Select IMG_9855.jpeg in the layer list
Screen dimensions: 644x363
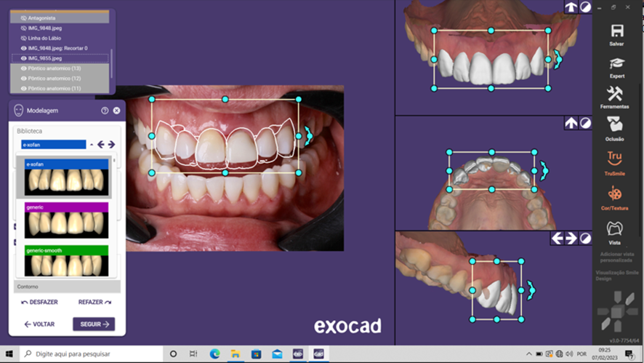coord(45,58)
